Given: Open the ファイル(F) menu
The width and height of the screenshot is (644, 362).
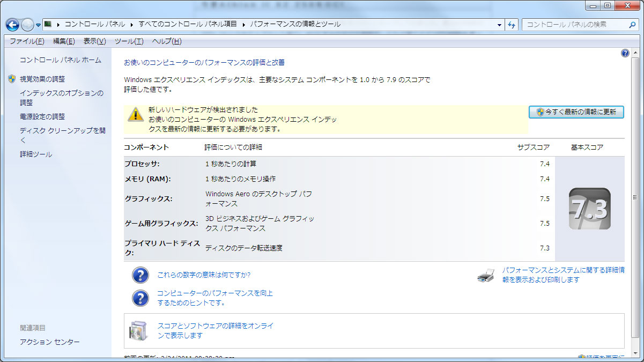Looking at the screenshot, I should (27, 41).
